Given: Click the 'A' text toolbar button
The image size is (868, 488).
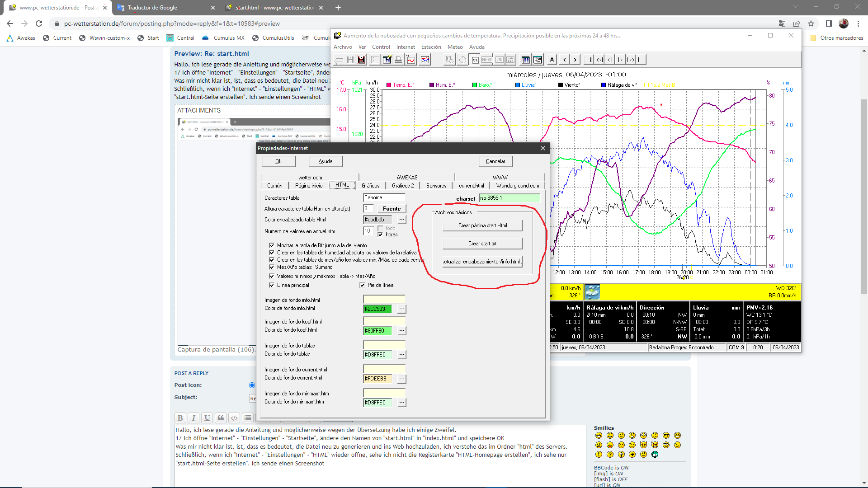Looking at the screenshot, I should (552, 60).
